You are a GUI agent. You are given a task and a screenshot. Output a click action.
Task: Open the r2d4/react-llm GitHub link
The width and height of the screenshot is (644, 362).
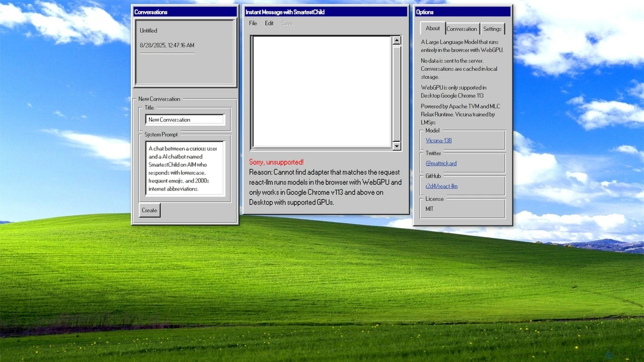click(x=442, y=186)
